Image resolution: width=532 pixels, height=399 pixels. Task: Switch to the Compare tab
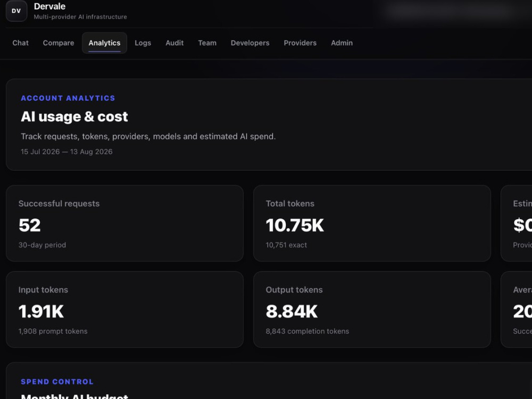(x=59, y=43)
